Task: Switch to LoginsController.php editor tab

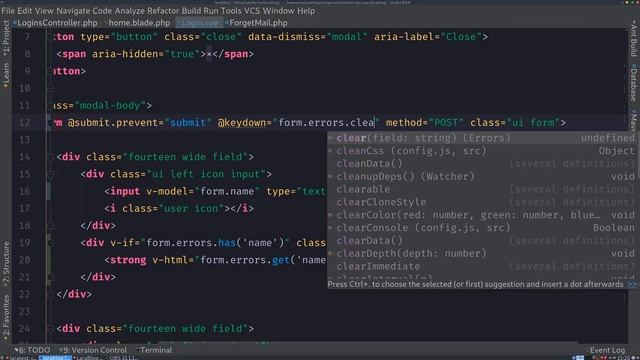Action: coord(56,23)
